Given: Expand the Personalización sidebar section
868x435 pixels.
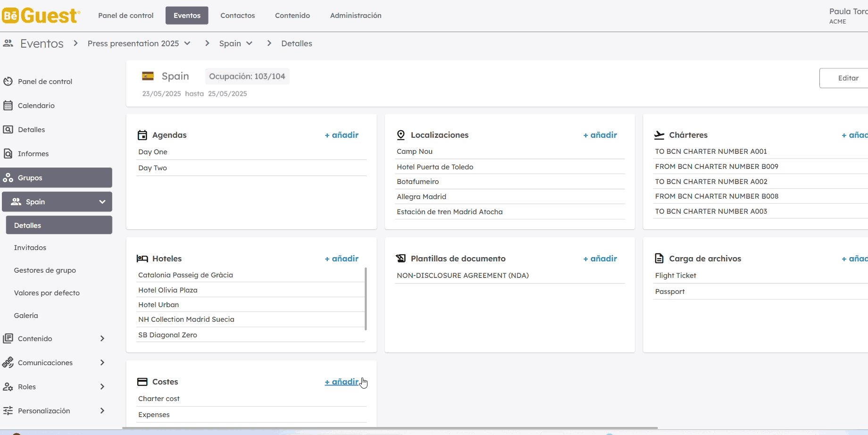Looking at the screenshot, I should coord(102,410).
